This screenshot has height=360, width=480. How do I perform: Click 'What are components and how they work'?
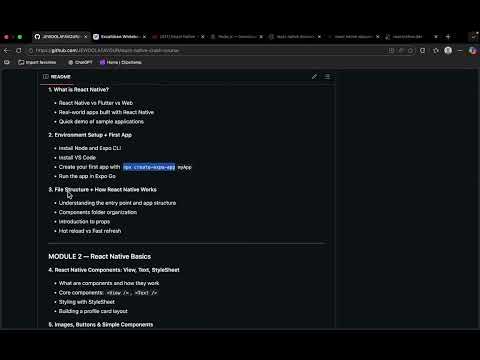tap(109, 283)
